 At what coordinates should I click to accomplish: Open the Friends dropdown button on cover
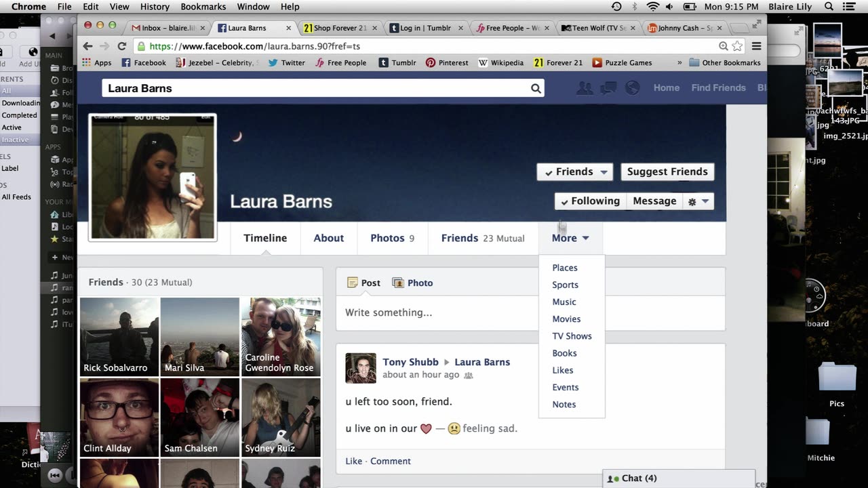click(575, 171)
